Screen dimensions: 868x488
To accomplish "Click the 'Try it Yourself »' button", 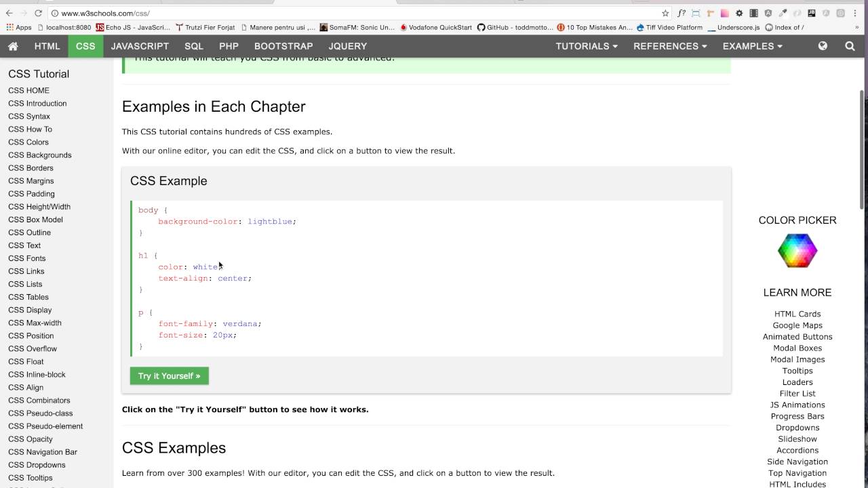I will pos(170,375).
